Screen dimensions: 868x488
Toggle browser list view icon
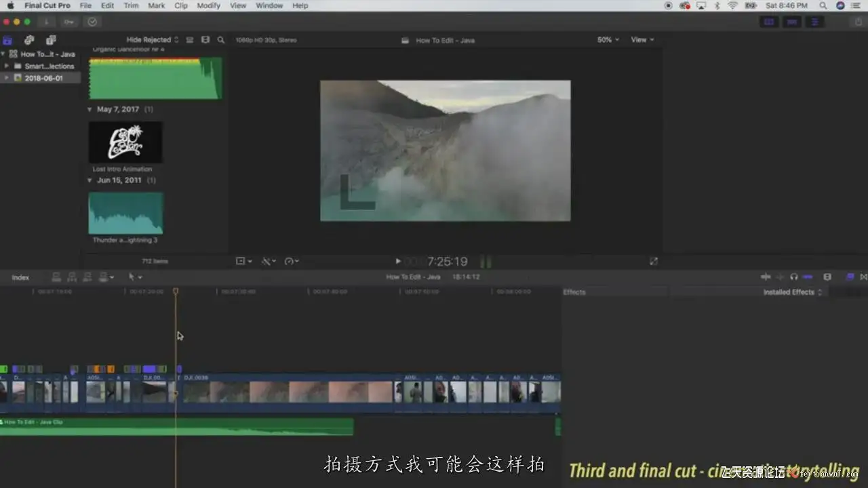point(190,40)
